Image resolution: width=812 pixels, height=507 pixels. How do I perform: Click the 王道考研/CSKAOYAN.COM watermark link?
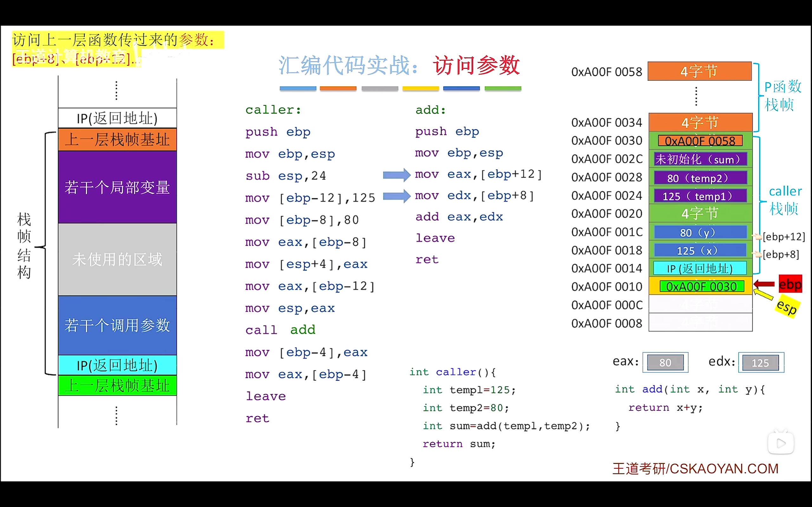695,468
